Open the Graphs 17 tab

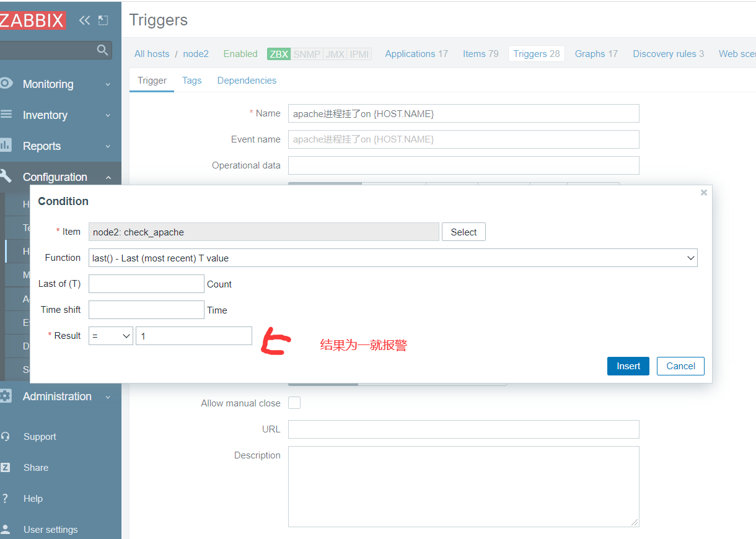pos(596,54)
